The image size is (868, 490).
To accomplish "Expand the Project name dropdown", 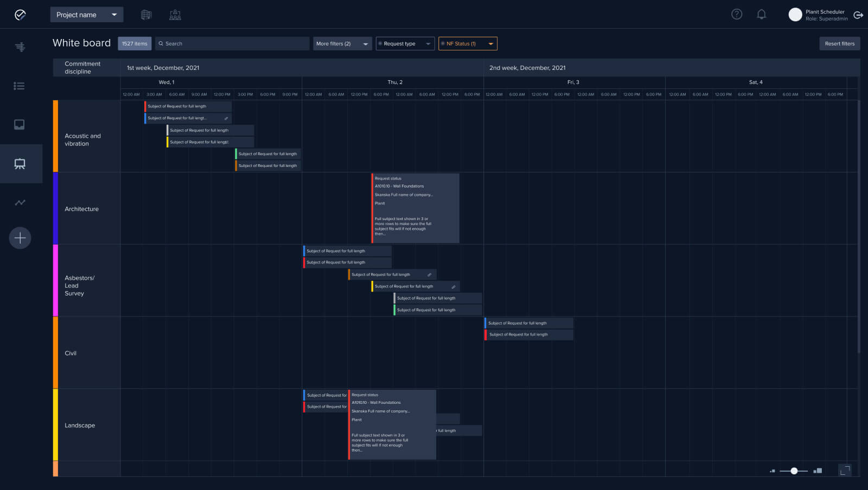I will (x=87, y=15).
